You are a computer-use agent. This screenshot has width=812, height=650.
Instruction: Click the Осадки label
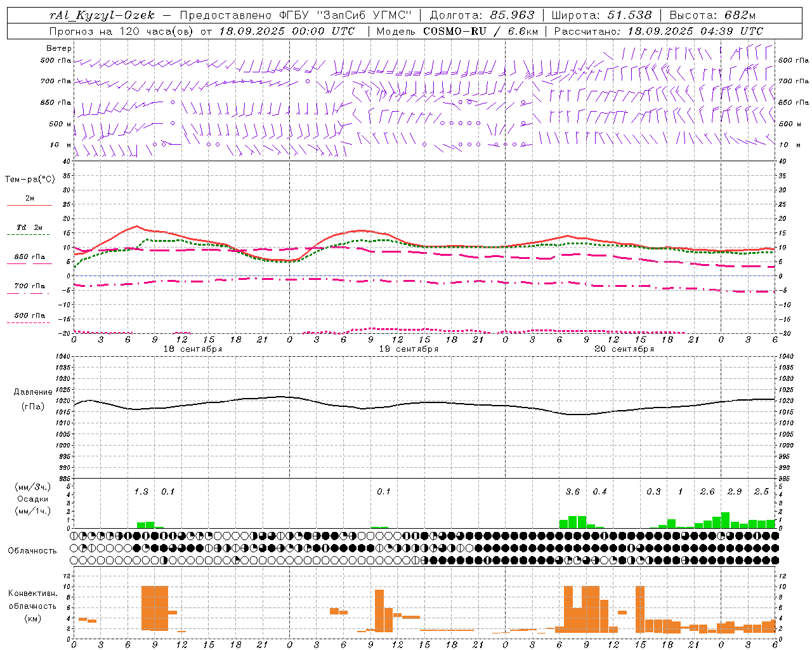(x=33, y=499)
